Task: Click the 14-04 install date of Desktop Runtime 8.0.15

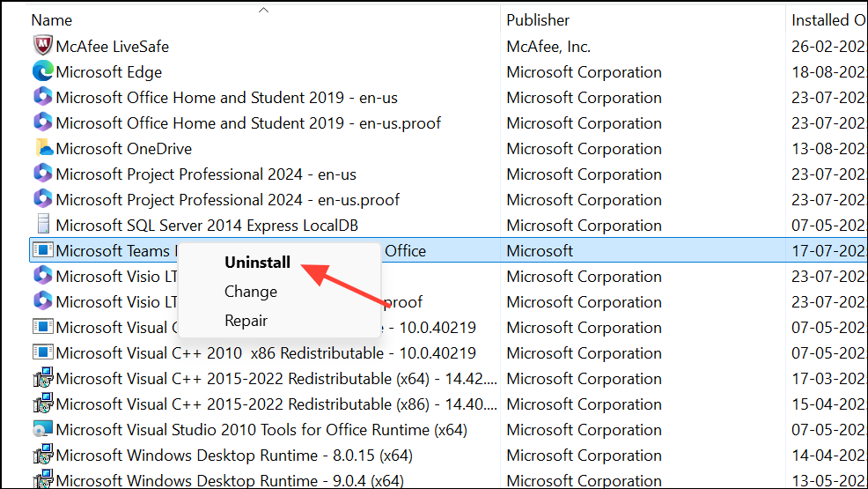Action: click(x=828, y=456)
